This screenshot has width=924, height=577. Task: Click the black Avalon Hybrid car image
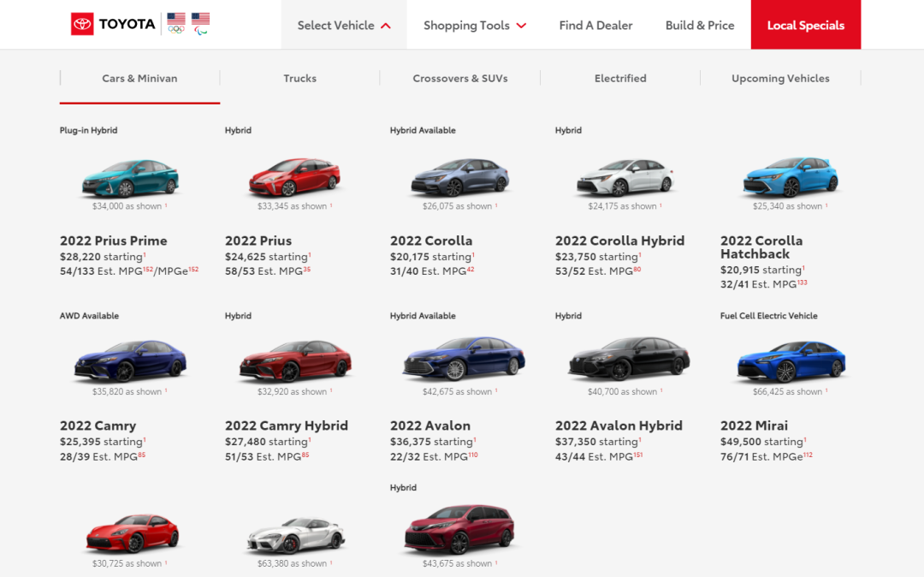pos(629,359)
